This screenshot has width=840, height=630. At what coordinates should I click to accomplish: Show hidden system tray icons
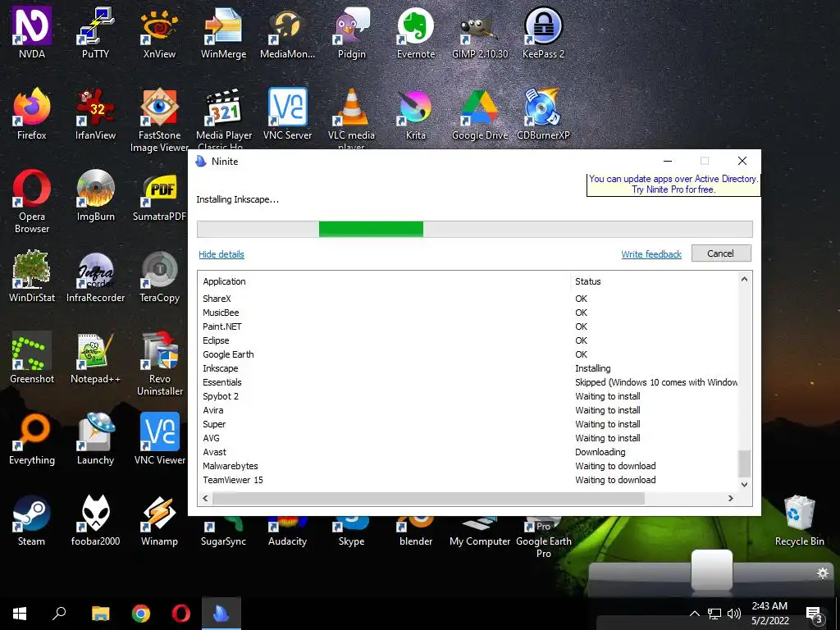[694, 614]
